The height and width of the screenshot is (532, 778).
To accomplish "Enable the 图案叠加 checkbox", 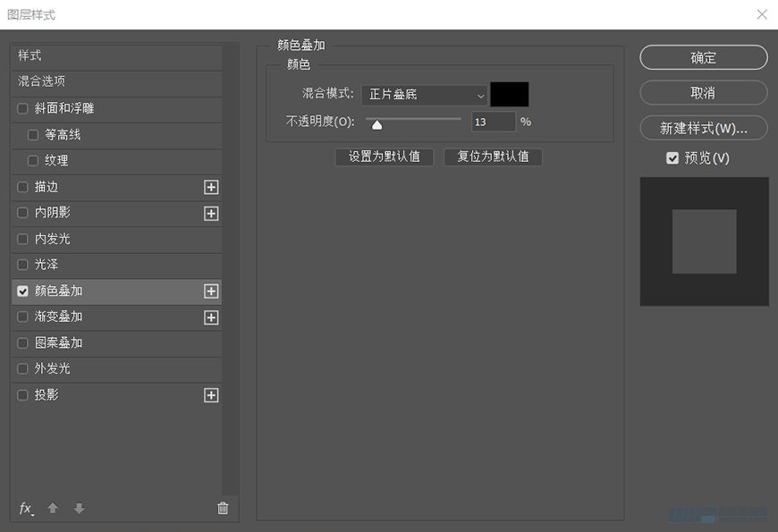I will coord(22,343).
